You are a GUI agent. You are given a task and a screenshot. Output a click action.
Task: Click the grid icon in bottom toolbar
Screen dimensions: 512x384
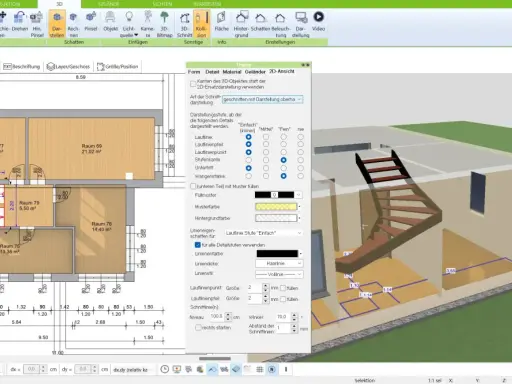[260, 369]
